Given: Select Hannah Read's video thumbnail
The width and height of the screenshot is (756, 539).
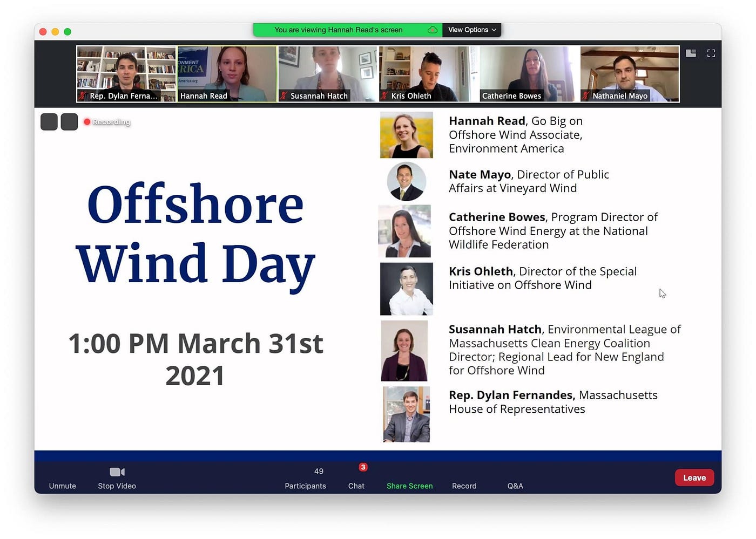Looking at the screenshot, I should pos(227,74).
